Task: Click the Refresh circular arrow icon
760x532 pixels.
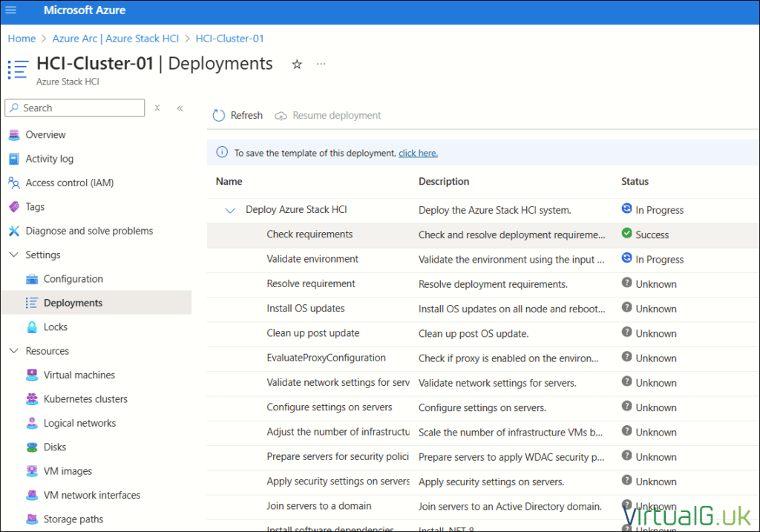Action: [x=219, y=115]
